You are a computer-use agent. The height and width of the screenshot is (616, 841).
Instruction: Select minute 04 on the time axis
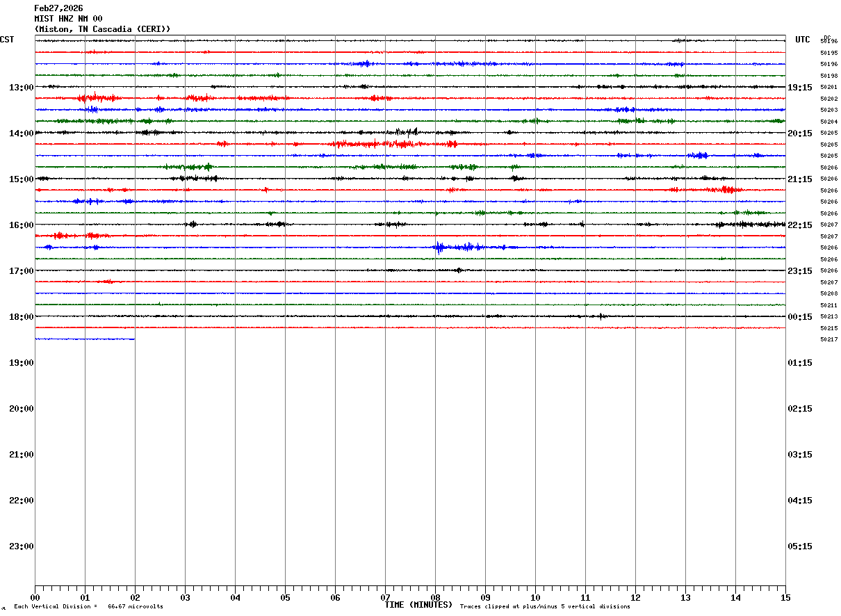click(235, 597)
